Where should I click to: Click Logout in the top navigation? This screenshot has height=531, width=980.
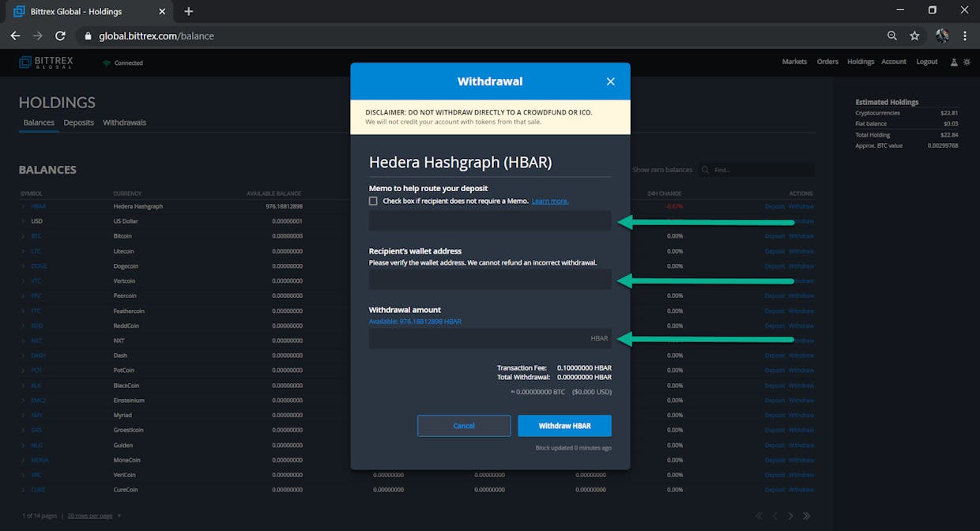tap(926, 62)
